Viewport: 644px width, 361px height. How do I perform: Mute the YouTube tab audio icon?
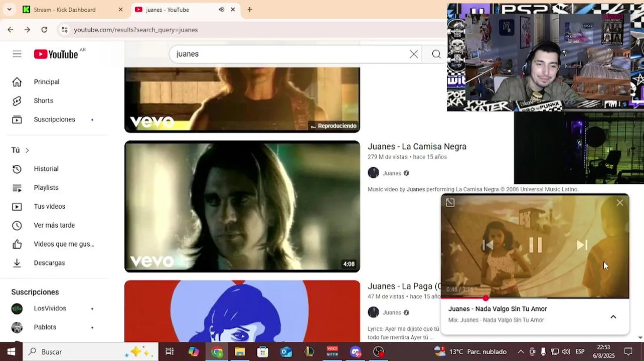[x=221, y=10]
